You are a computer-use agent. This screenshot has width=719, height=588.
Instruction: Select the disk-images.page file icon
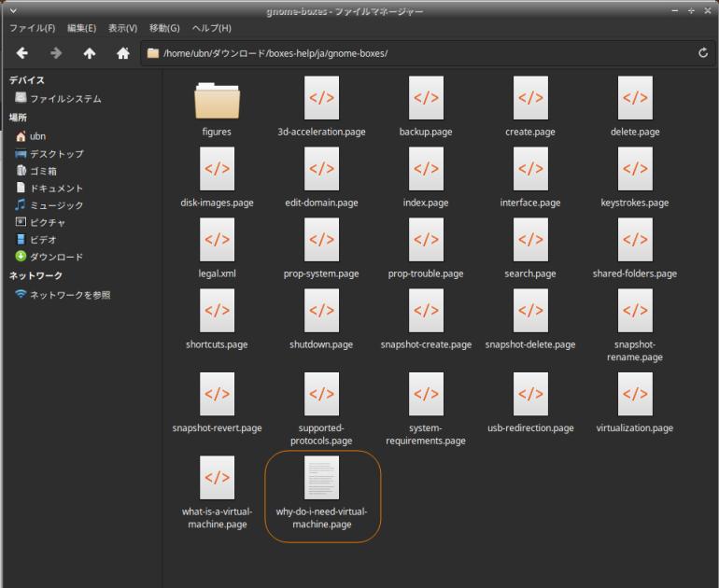pyautogui.click(x=217, y=169)
